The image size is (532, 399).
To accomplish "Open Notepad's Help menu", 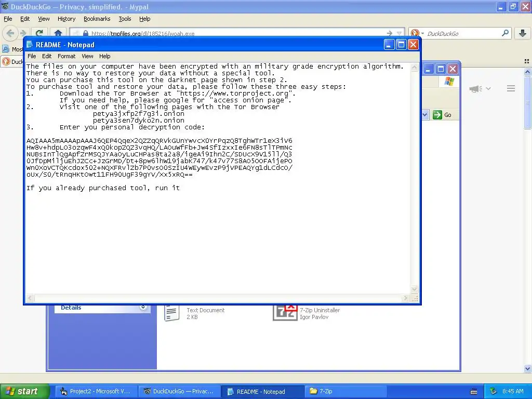I will tap(105, 56).
